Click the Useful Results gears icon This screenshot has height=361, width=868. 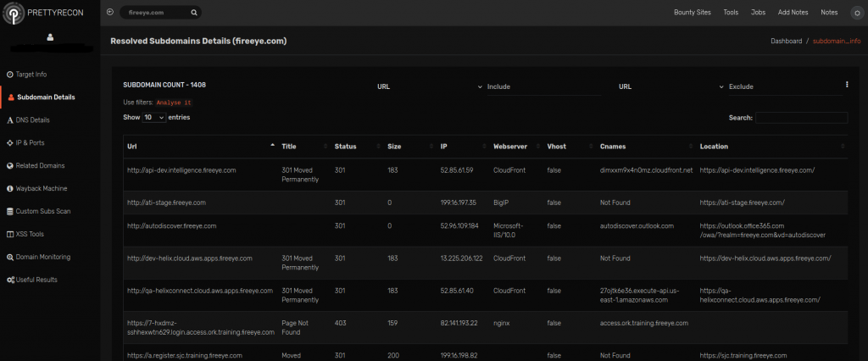pyautogui.click(x=10, y=280)
